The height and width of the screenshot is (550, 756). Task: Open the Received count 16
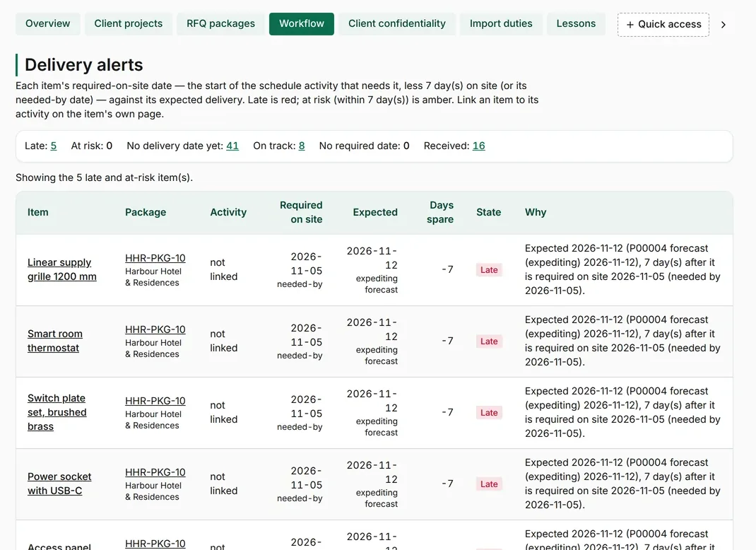tap(479, 146)
